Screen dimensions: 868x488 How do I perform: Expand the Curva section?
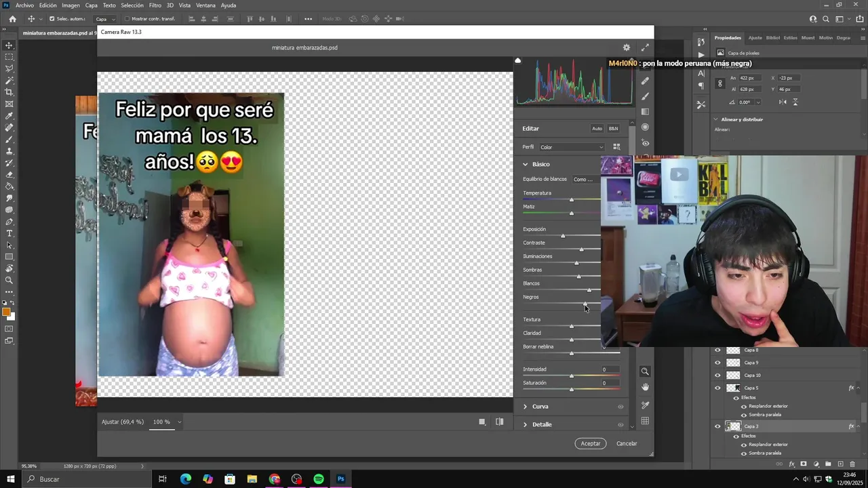[525, 407]
